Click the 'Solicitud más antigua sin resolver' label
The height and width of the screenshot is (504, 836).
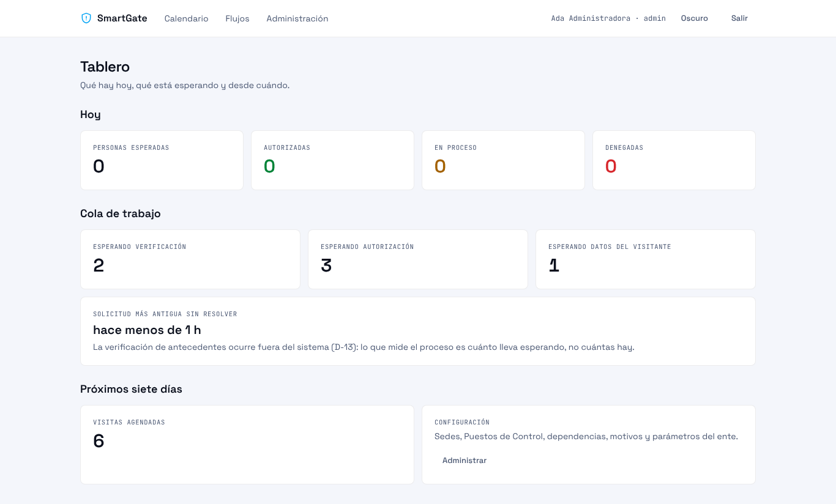point(165,314)
